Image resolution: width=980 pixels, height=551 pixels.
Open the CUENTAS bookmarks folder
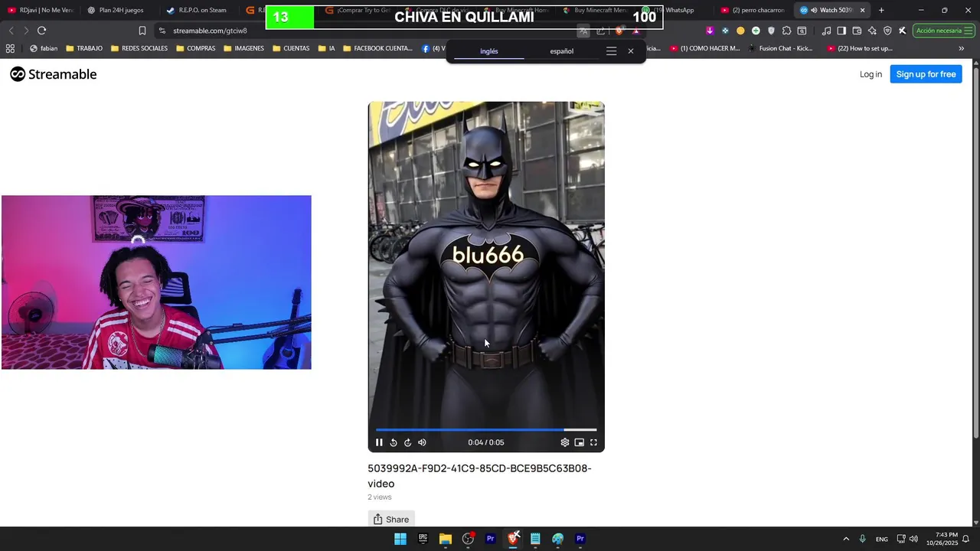291,48
